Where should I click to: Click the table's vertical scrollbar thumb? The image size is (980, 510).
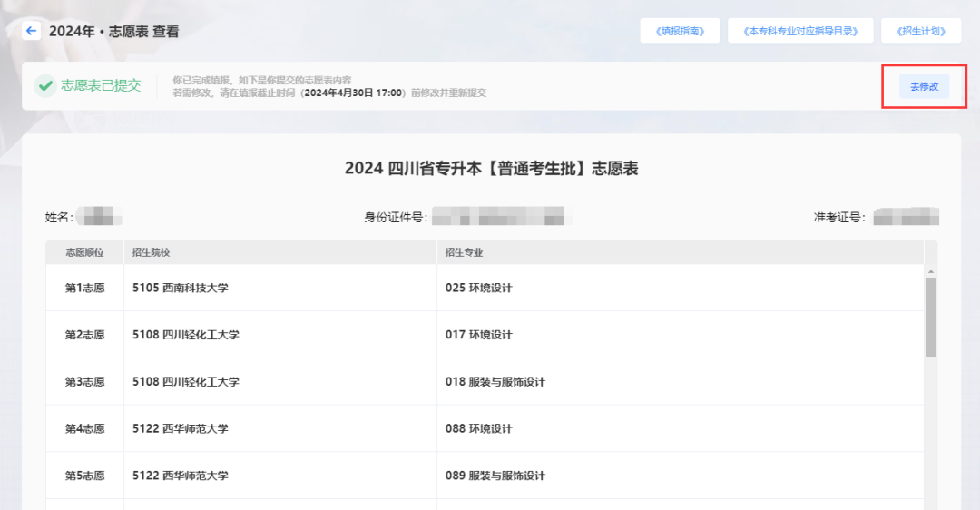[x=930, y=317]
